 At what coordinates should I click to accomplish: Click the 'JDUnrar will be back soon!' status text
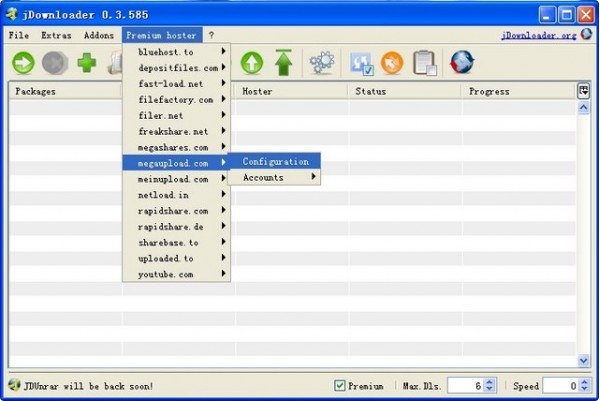tap(88, 386)
